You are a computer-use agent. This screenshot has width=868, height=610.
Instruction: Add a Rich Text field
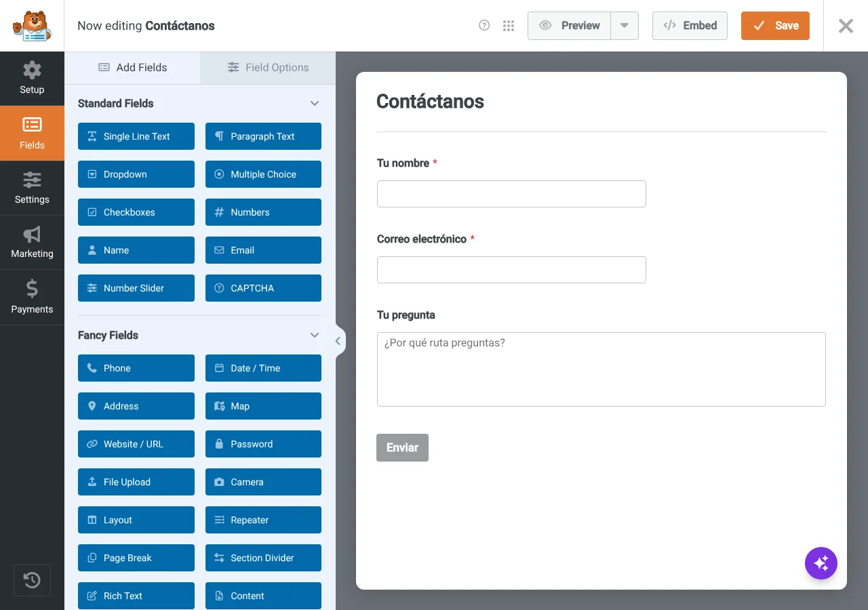(x=136, y=596)
